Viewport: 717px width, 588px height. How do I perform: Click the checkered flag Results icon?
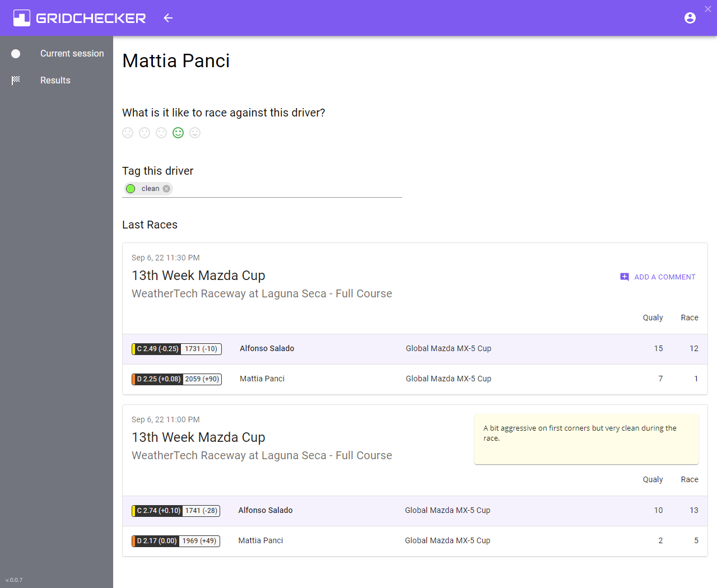click(16, 81)
